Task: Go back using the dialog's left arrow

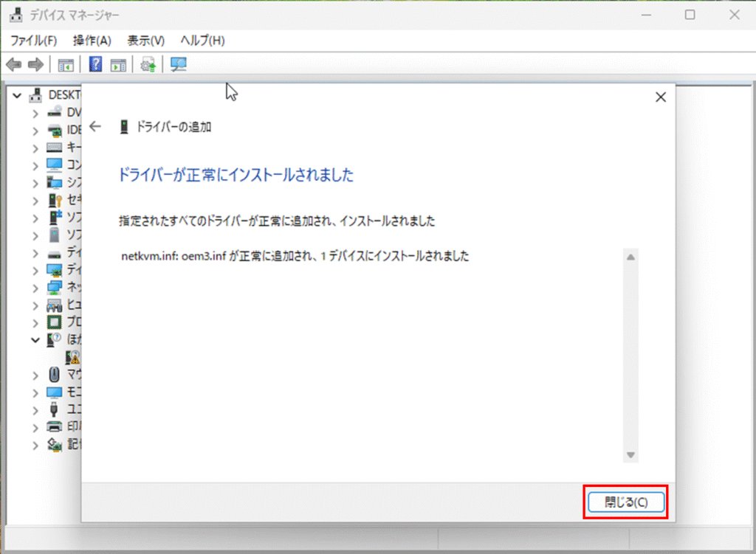Action: pos(94,126)
